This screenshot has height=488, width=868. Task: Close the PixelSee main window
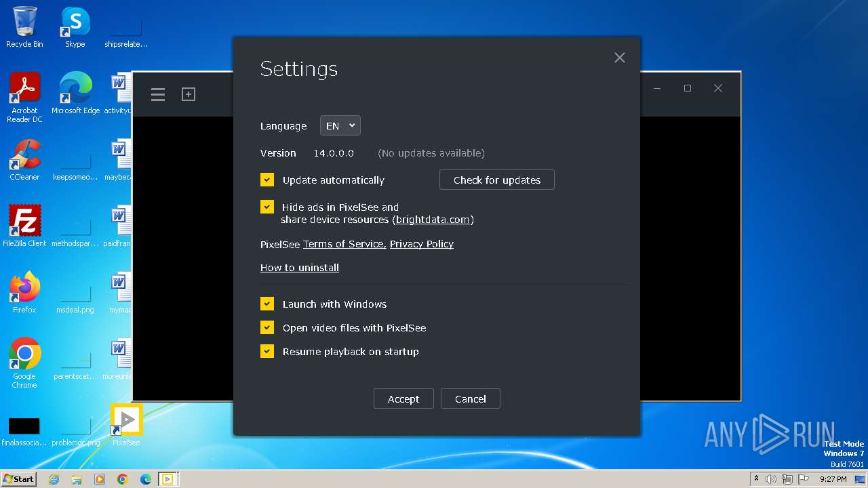click(x=718, y=88)
